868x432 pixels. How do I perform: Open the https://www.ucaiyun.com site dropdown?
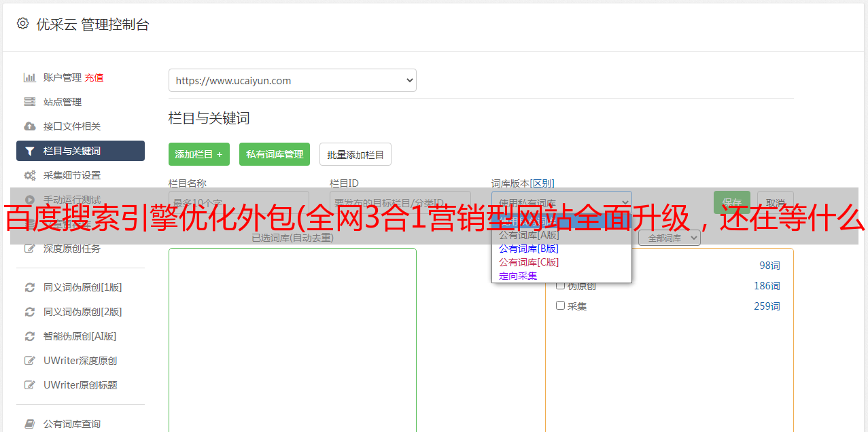292,80
